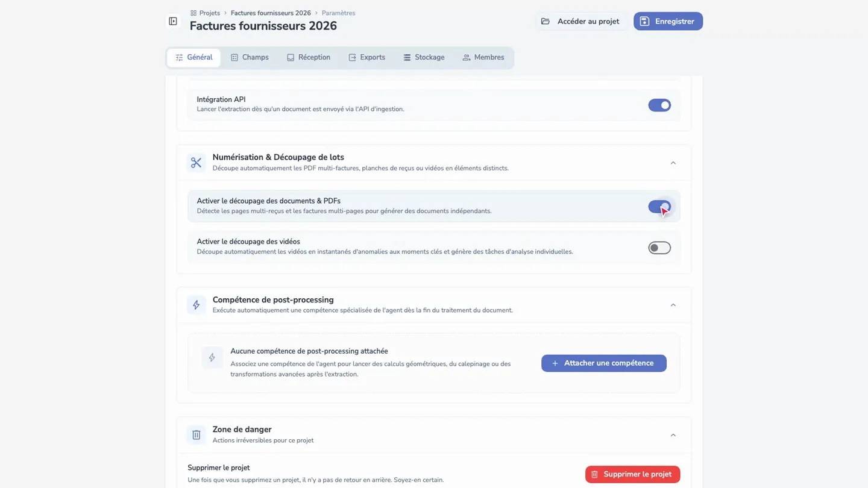Click the Numérisation & Découpage de lots heading
This screenshot has width=868, height=488.
pos(278,157)
